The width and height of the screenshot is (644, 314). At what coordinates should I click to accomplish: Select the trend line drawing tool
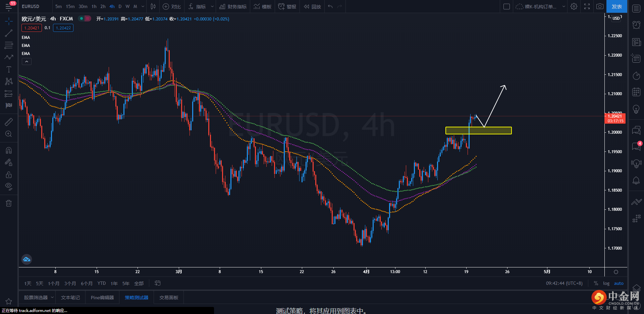pos(9,33)
